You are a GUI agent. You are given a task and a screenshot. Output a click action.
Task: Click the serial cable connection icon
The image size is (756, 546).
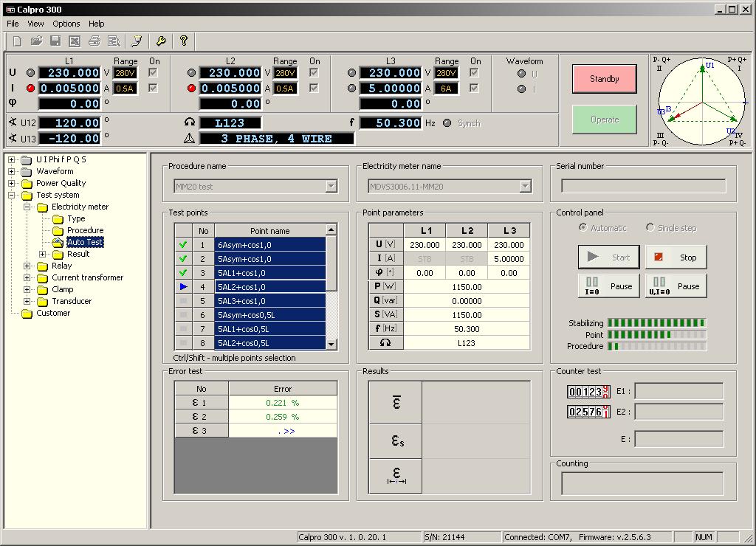click(x=137, y=41)
